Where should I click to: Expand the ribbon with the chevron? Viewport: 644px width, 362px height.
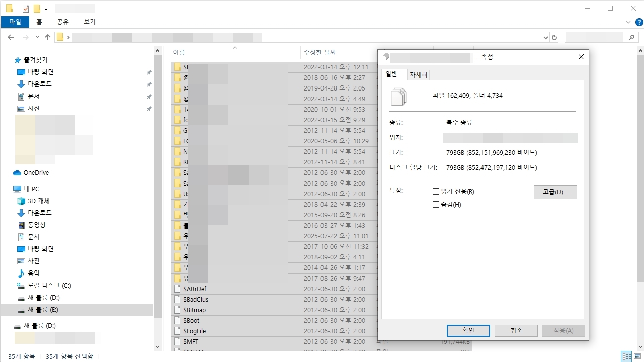click(628, 22)
